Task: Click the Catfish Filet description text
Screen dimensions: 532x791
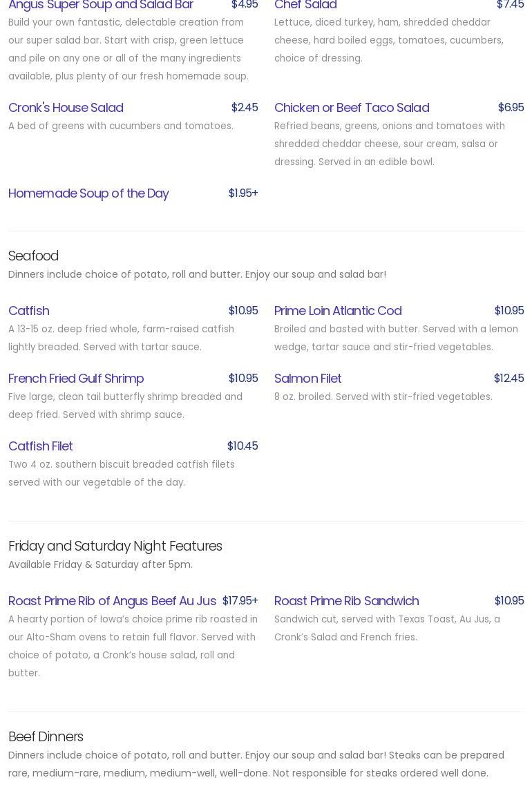Action: tap(122, 474)
